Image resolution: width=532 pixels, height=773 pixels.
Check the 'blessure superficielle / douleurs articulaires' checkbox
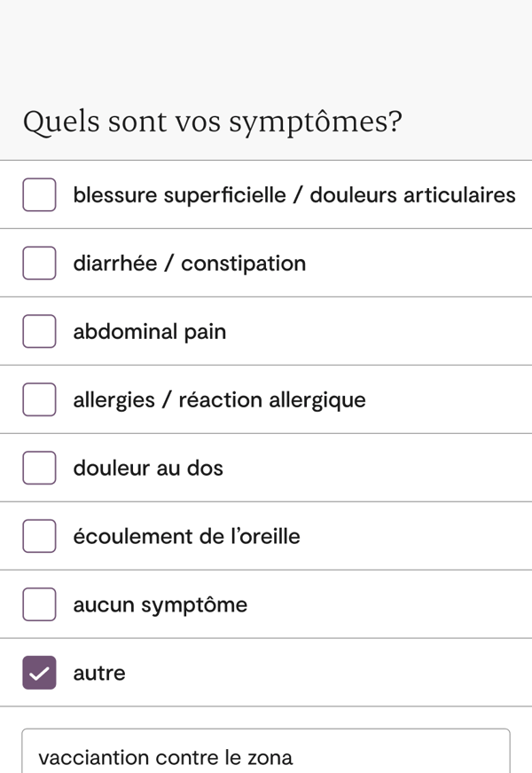(39, 194)
